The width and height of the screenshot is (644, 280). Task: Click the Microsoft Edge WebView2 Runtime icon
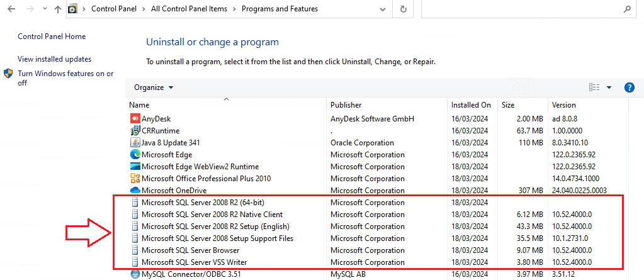point(135,166)
